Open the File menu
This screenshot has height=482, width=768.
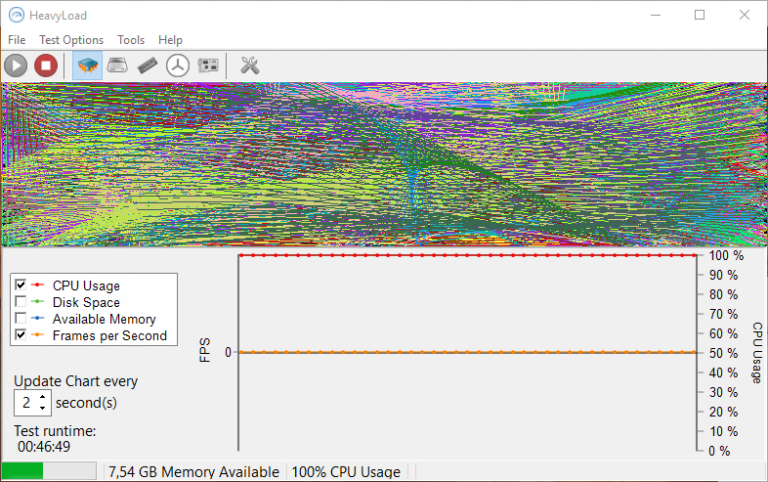point(17,40)
